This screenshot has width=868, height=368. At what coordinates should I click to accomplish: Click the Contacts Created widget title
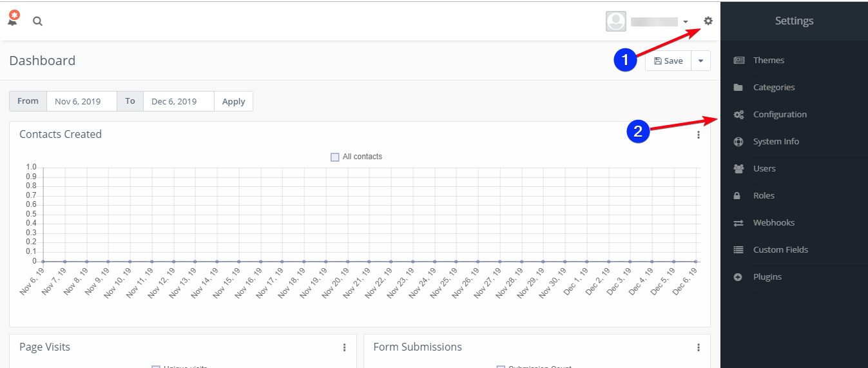(61, 134)
